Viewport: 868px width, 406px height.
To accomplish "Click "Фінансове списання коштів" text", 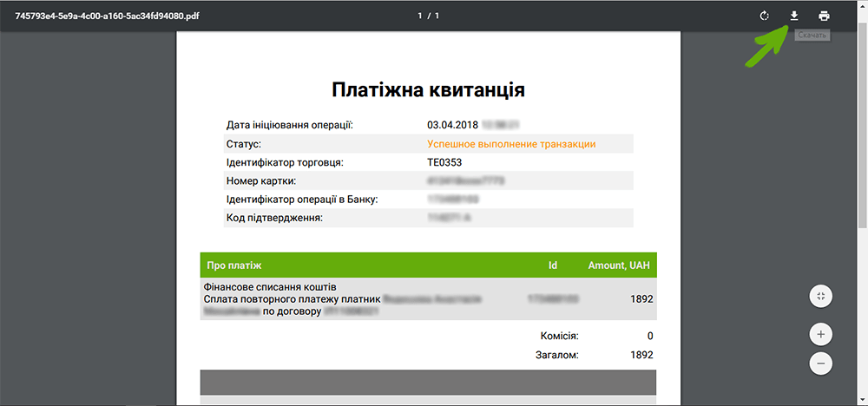I will (x=270, y=287).
